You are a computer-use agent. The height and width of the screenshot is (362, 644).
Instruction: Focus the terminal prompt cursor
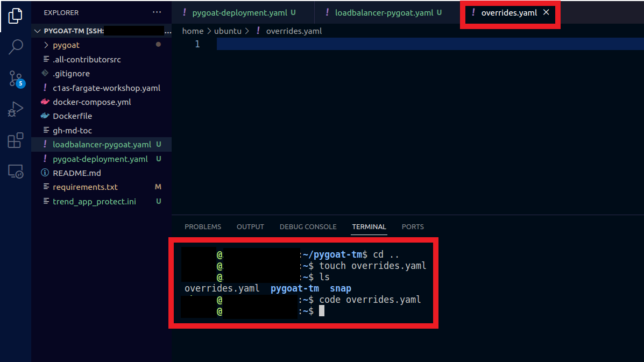point(322,311)
